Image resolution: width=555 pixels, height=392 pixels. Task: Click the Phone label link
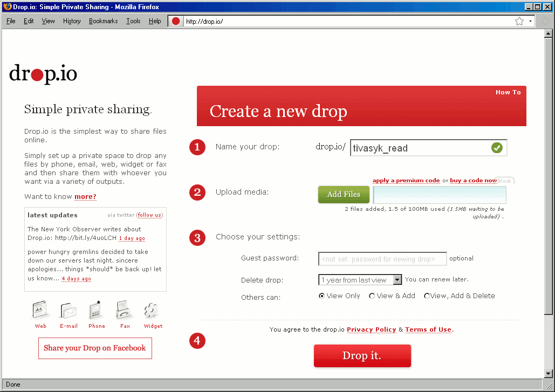(97, 326)
